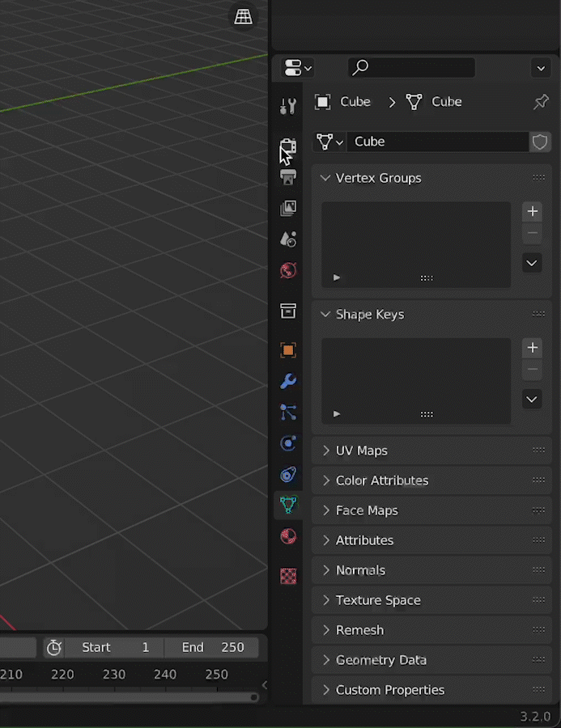Open the Vertex Groups specials dropdown arrow

pos(532,263)
